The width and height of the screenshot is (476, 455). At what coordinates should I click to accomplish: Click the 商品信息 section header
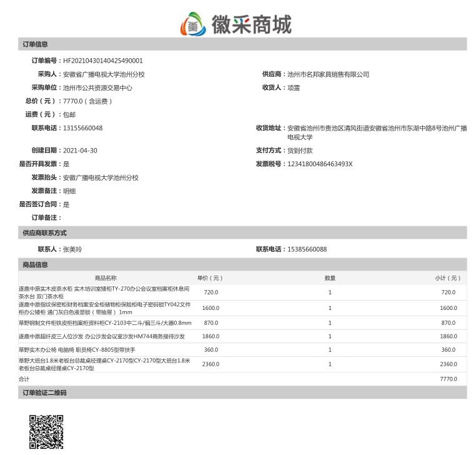(36, 265)
